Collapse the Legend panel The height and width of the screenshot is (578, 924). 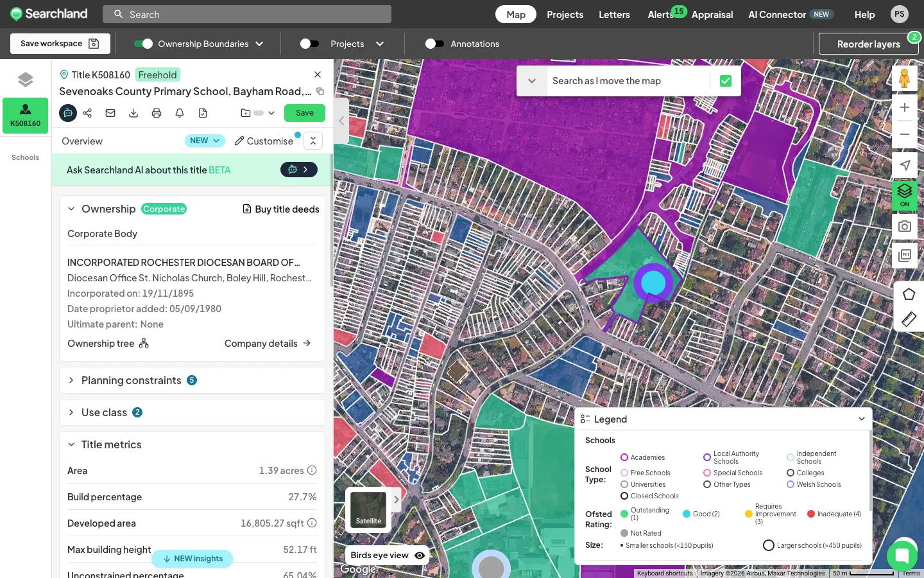[862, 419]
